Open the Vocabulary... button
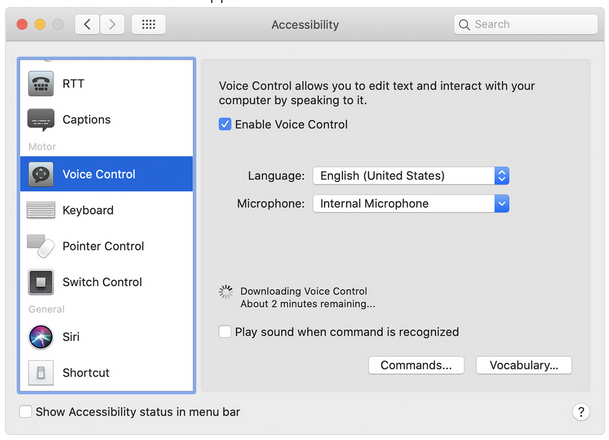This screenshot has width=609, height=440. tap(524, 365)
